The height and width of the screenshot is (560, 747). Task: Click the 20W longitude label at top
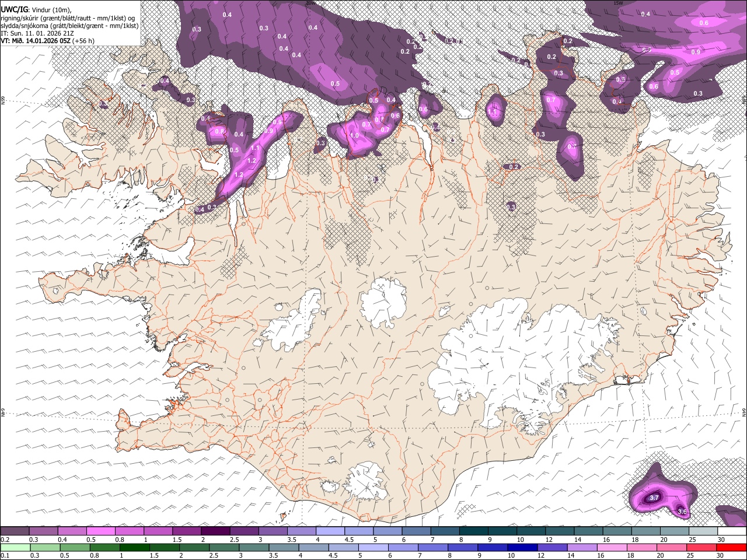(310, 3)
